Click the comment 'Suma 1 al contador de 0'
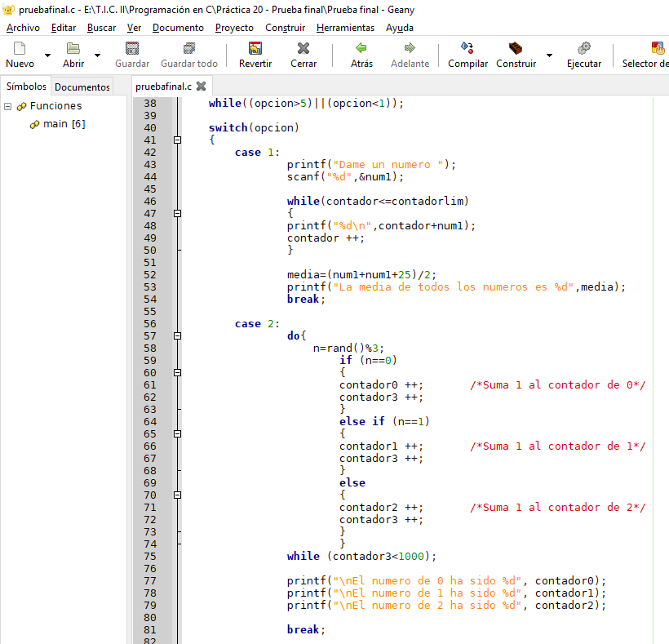 (558, 385)
